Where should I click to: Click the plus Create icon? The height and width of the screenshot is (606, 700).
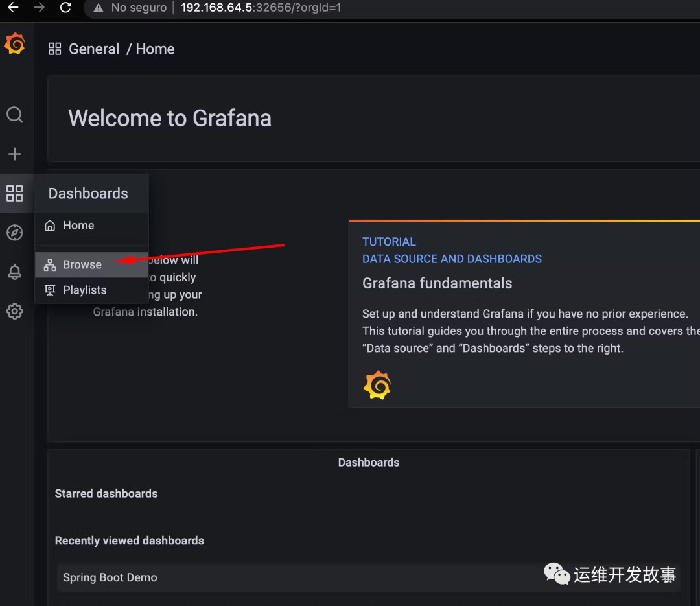pos(14,154)
